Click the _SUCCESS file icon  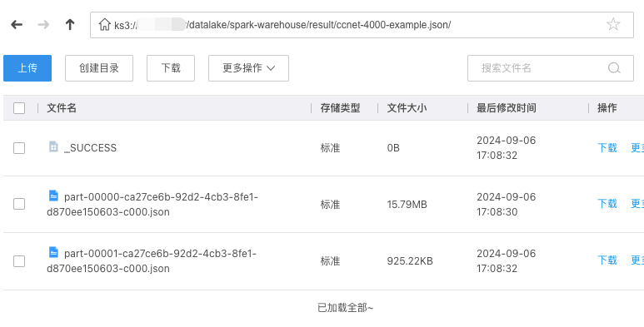tap(53, 146)
